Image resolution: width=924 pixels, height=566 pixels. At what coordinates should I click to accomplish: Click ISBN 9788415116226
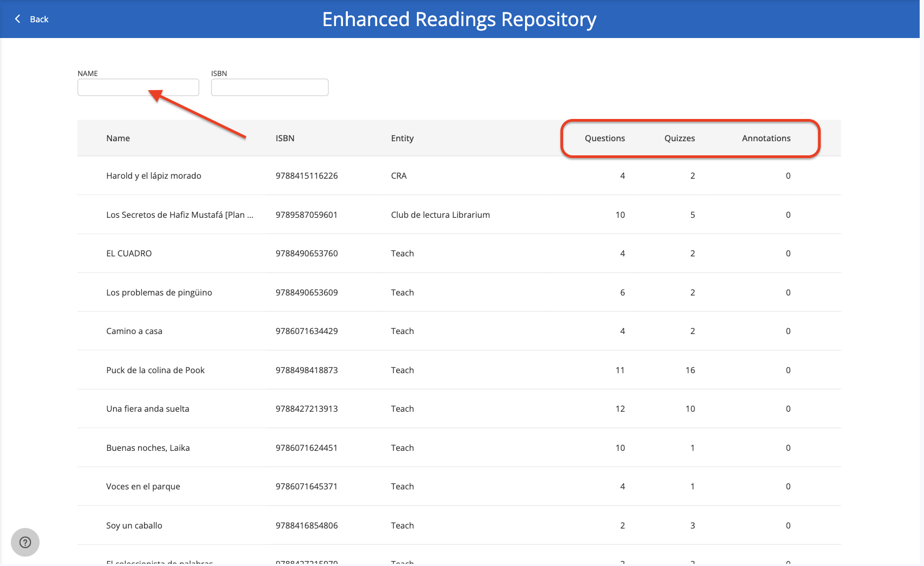(307, 175)
